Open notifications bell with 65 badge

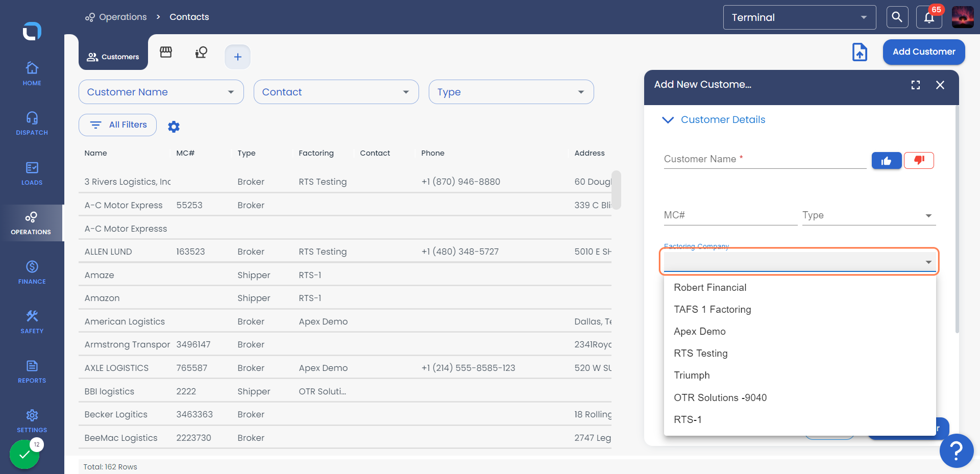pyautogui.click(x=929, y=18)
